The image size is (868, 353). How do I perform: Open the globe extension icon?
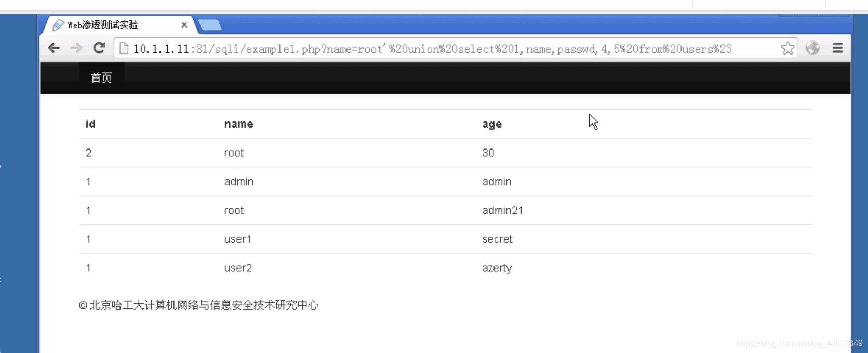coord(812,48)
